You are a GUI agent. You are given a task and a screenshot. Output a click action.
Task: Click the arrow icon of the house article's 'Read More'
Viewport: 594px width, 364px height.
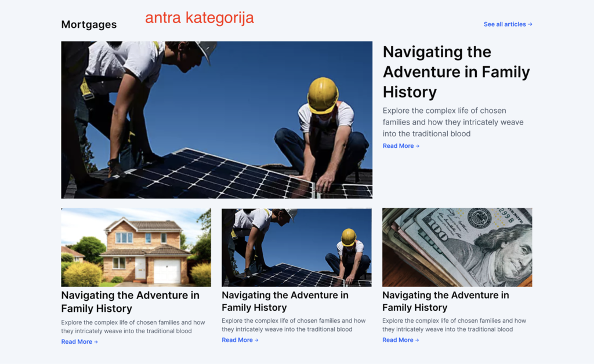(x=96, y=342)
